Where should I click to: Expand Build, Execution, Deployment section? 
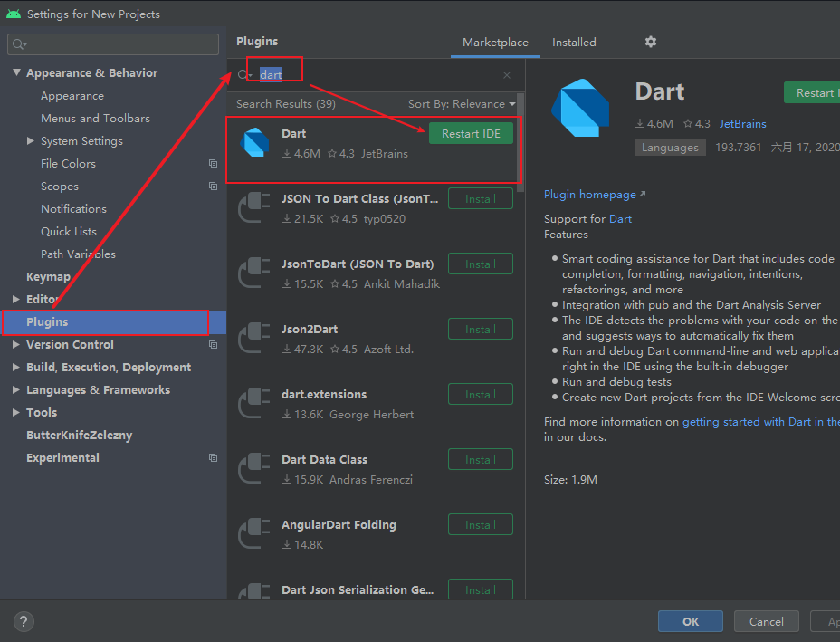point(16,367)
